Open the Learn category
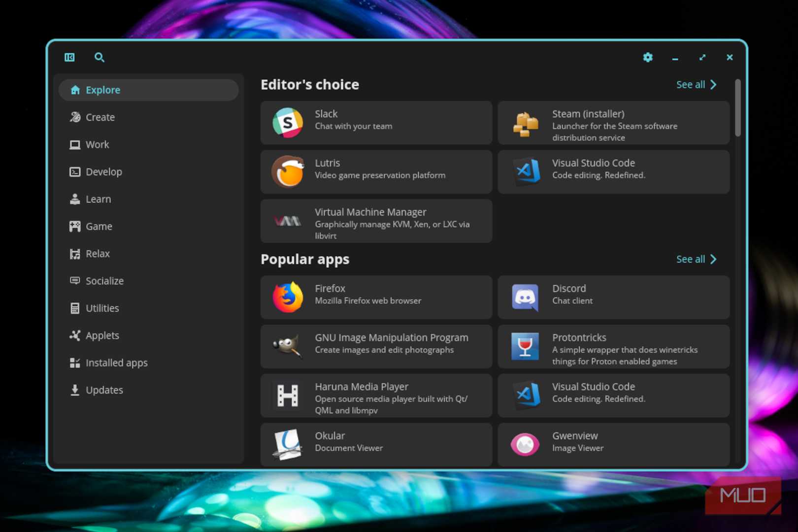Screen dimensions: 798x532 tap(148, 199)
